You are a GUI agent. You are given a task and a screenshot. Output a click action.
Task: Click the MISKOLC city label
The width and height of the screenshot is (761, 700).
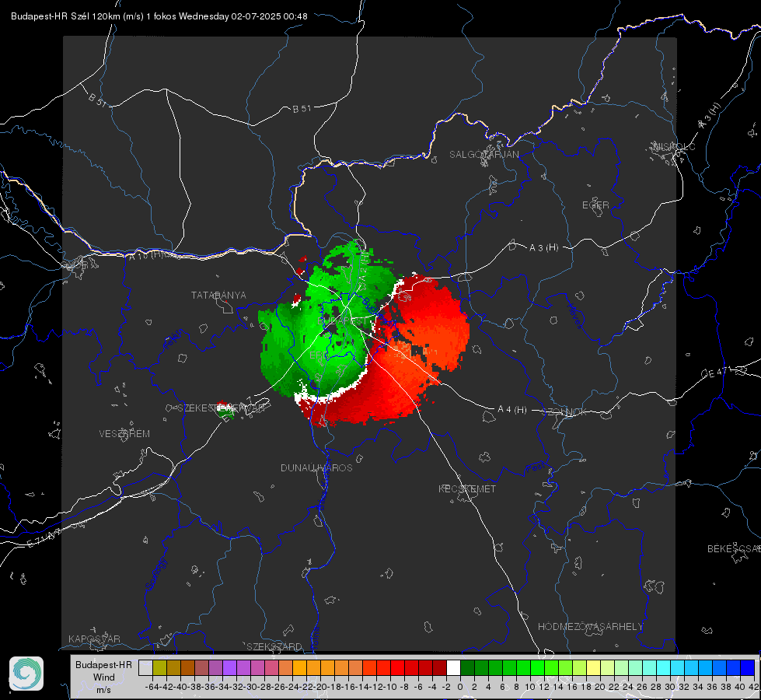click(674, 146)
